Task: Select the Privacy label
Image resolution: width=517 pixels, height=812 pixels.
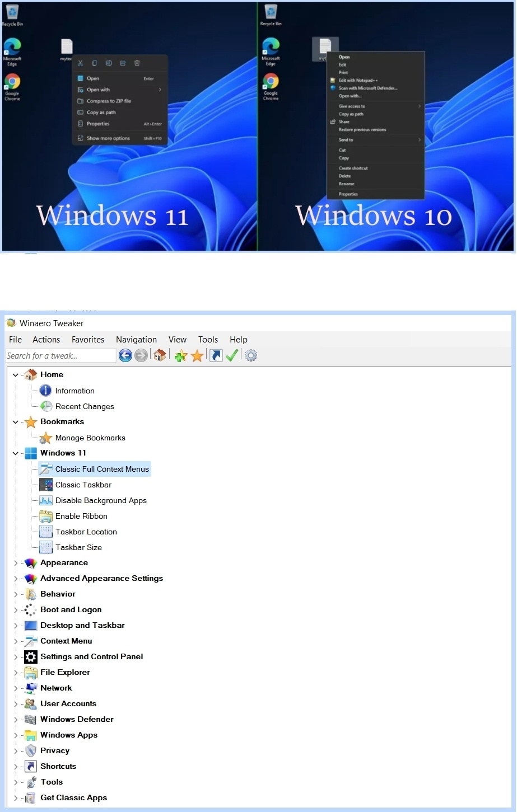Action: pyautogui.click(x=55, y=750)
